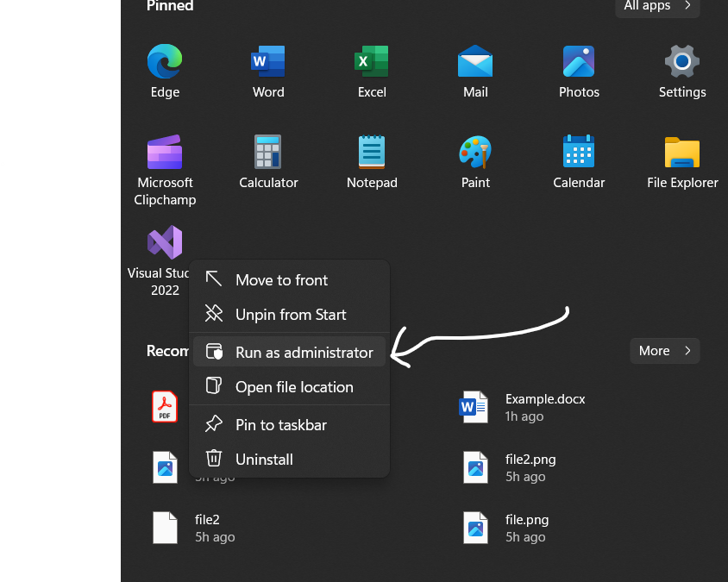Open the recommended PDF file icon
This screenshot has width=728, height=582.
tap(165, 407)
